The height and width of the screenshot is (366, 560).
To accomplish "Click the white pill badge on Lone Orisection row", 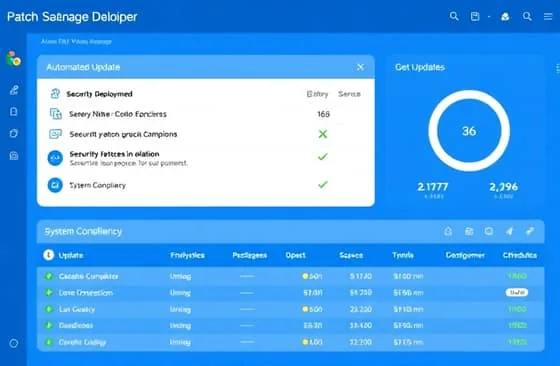I will coord(517,292).
